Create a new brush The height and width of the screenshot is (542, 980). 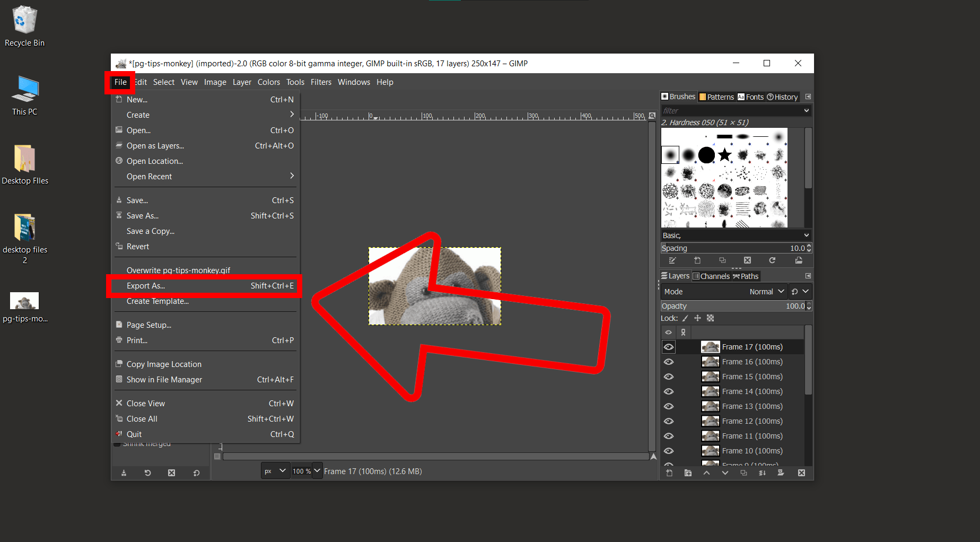point(697,260)
